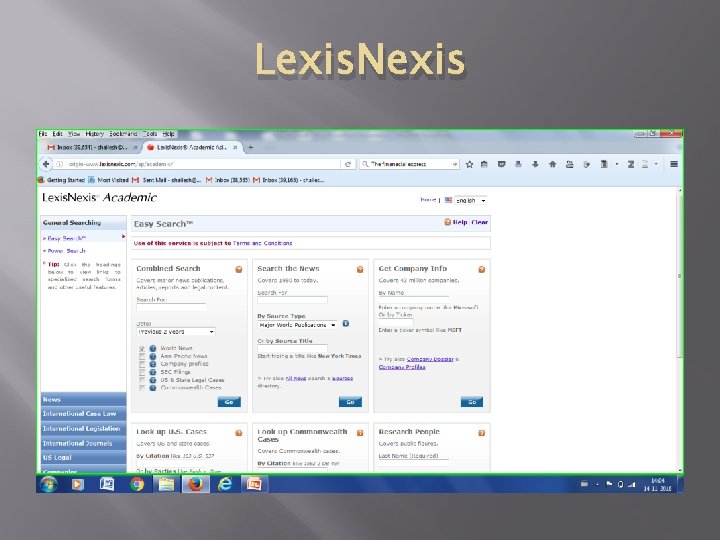Open the Power Search sidebar link

[67, 251]
